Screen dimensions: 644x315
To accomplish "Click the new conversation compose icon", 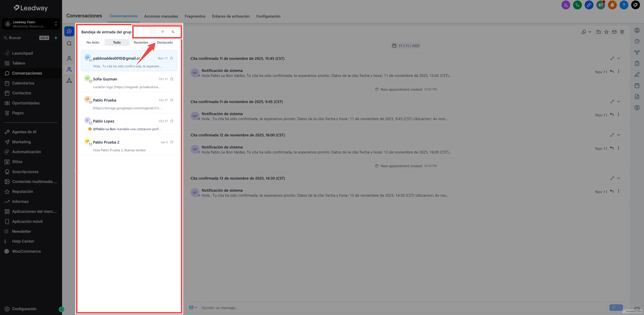I will tap(69, 31).
